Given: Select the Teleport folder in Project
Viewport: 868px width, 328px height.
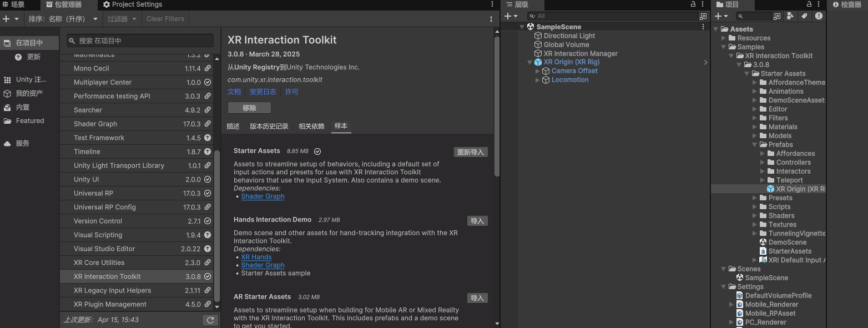Looking at the screenshot, I should coord(789,180).
